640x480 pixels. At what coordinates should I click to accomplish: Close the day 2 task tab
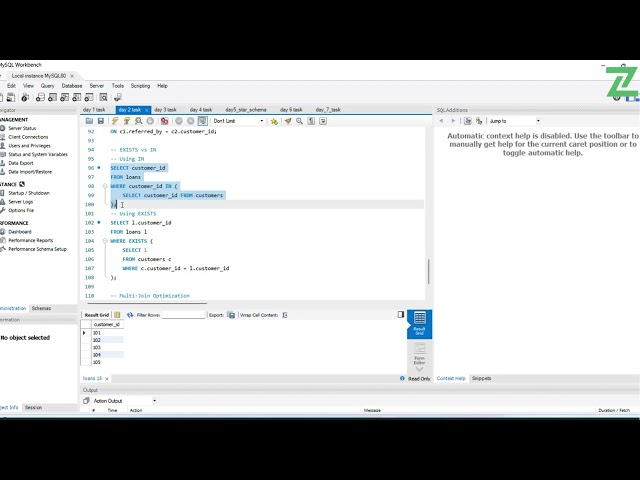click(147, 110)
